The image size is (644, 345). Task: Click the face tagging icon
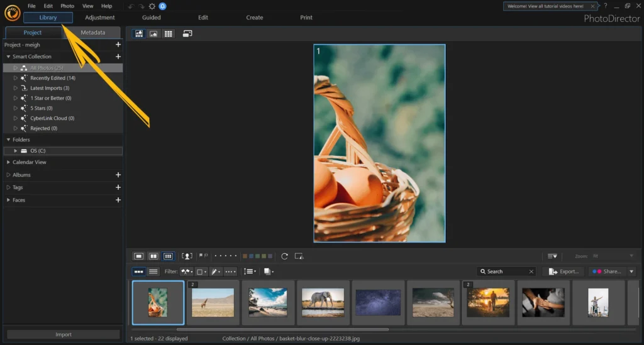click(187, 256)
